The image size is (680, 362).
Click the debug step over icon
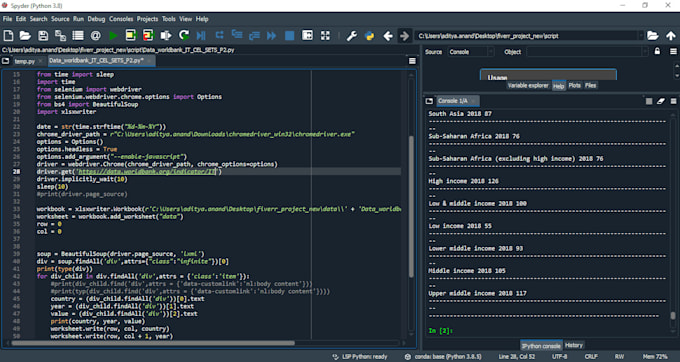[219, 35]
